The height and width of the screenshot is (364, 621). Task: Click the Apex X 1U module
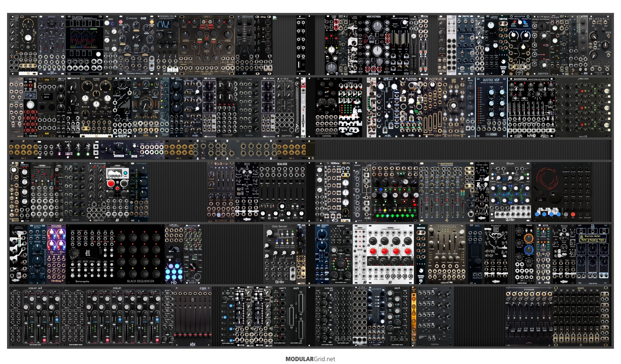68,149
